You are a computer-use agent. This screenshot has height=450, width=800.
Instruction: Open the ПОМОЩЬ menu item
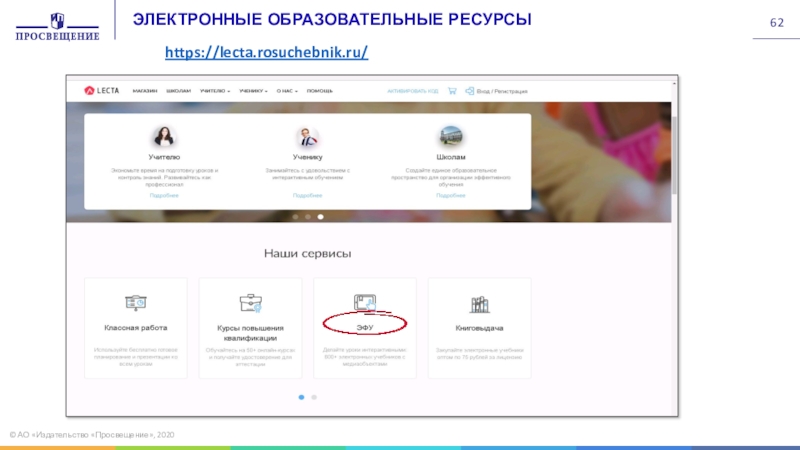pyautogui.click(x=319, y=91)
